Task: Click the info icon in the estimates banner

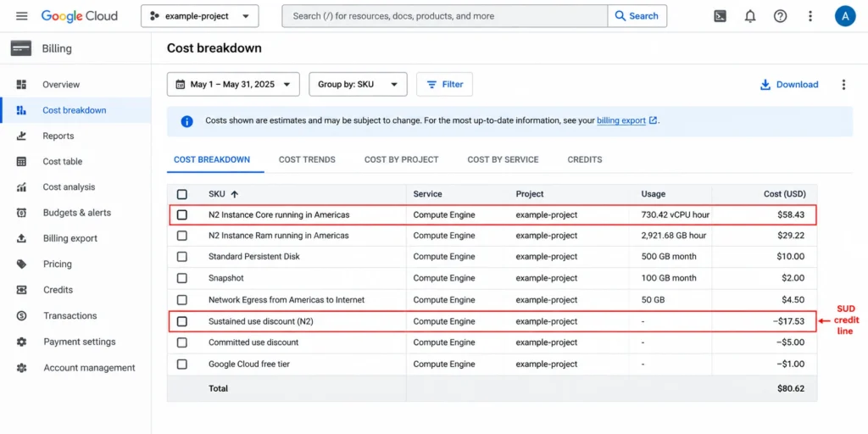Action: (187, 121)
